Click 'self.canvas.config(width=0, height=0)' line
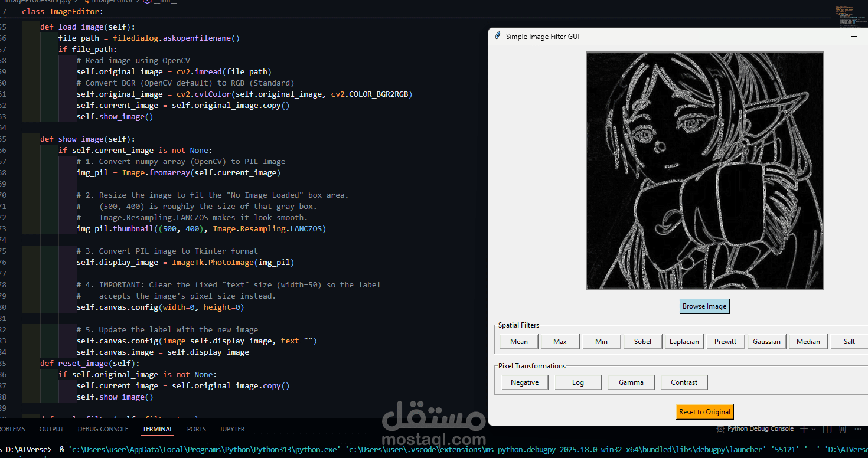The image size is (868, 458). pos(160,307)
